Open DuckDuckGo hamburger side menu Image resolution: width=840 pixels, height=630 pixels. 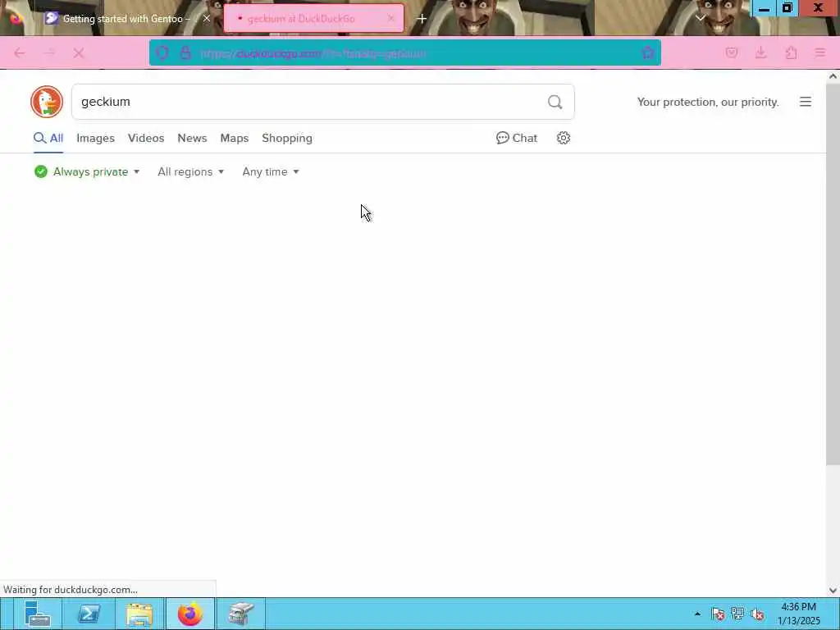click(x=806, y=102)
